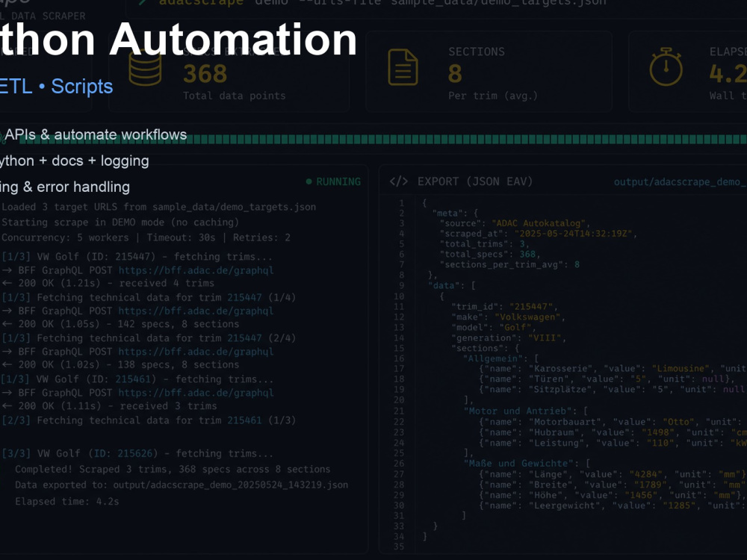Click line number 35 in export gutter
Viewport: 747px width, 560px height.
click(399, 547)
